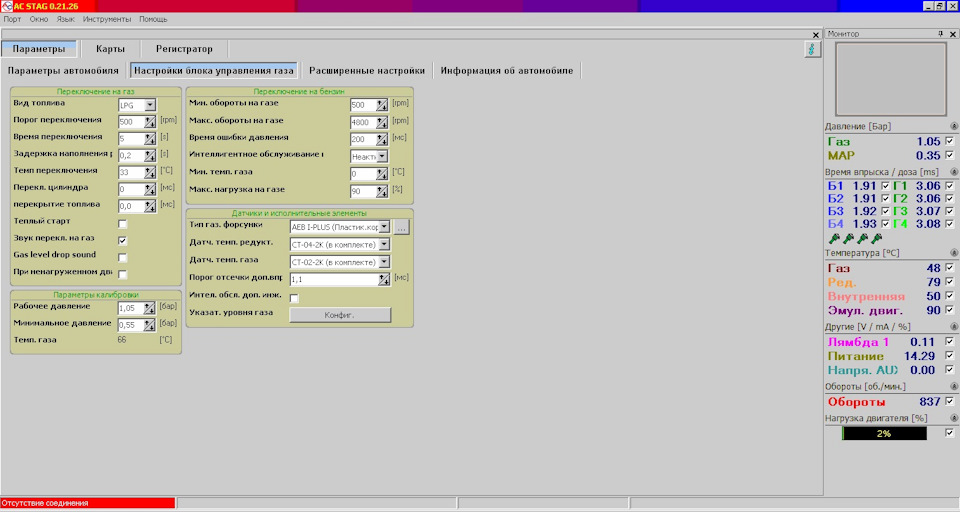Screen dimensions: 960x512
Task: Toggle Эмул. двиг. monitor checkbox
Action: (x=950, y=310)
